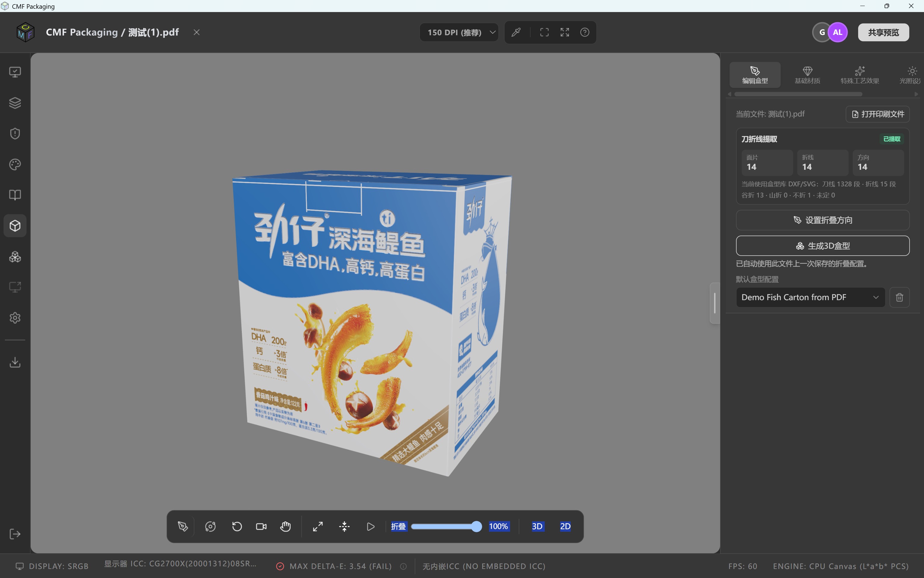Click the fold percentage slider handle
Screen dimensions: 924x578
(476, 527)
